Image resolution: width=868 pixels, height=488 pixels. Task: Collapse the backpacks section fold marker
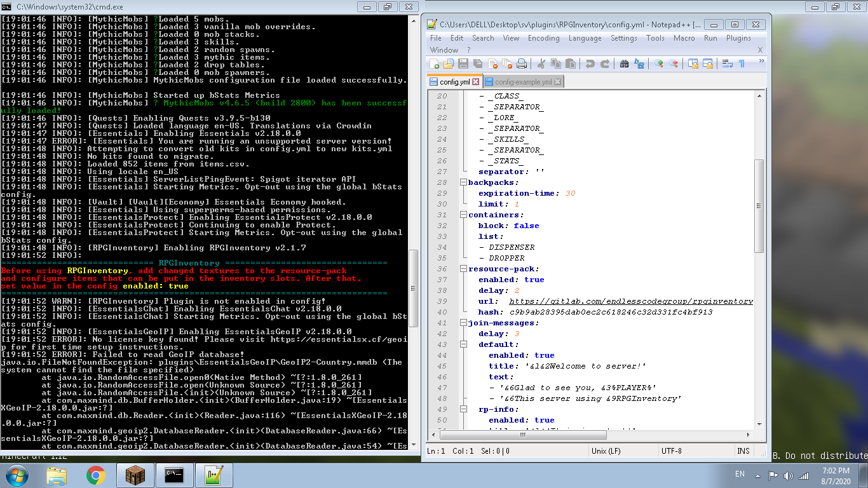(x=463, y=182)
